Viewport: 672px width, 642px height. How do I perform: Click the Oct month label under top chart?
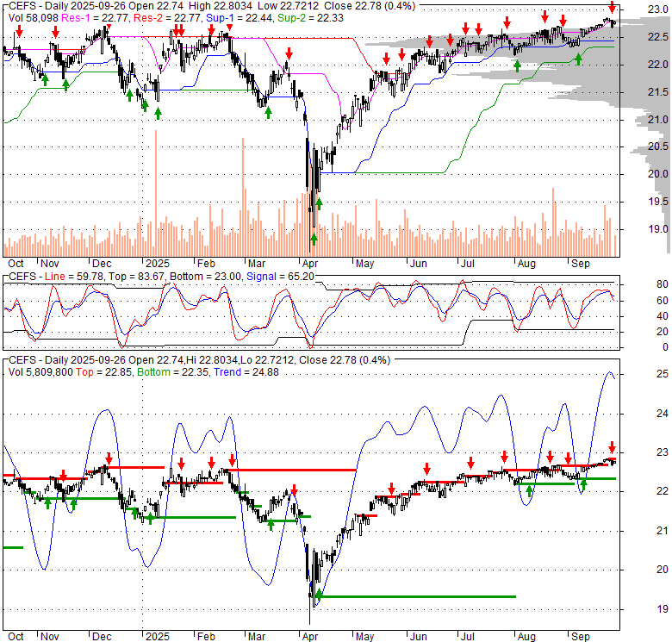16,264
